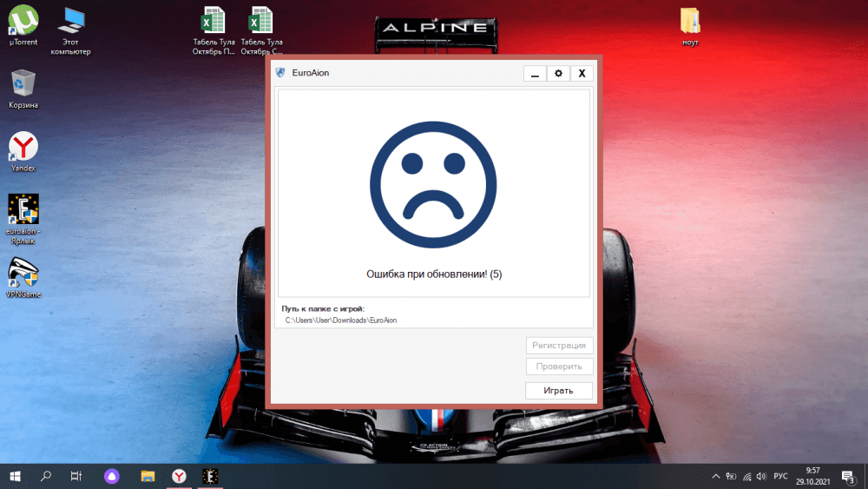Expand hidden system tray icons chevron
868x489 pixels.
pos(716,476)
